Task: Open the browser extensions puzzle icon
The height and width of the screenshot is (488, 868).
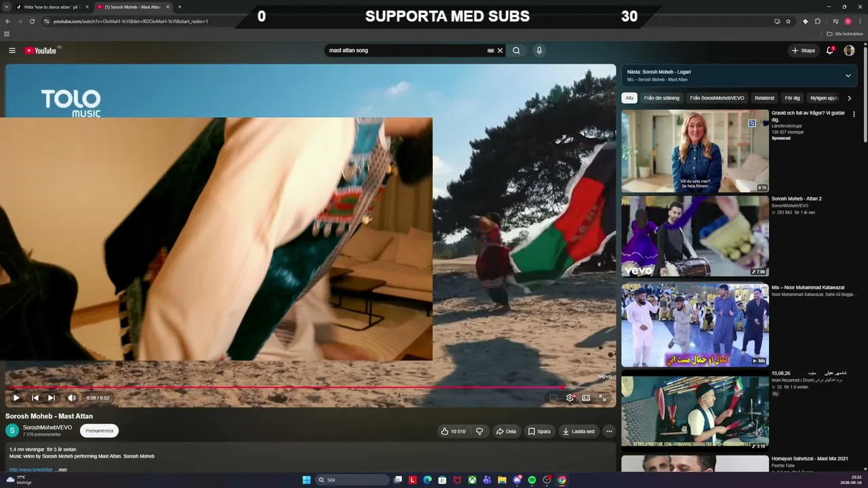Action: click(817, 21)
